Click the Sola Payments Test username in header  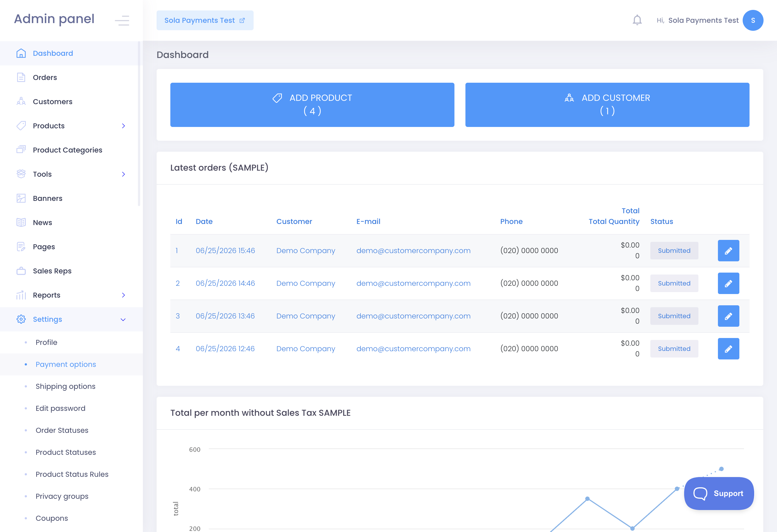click(x=703, y=20)
